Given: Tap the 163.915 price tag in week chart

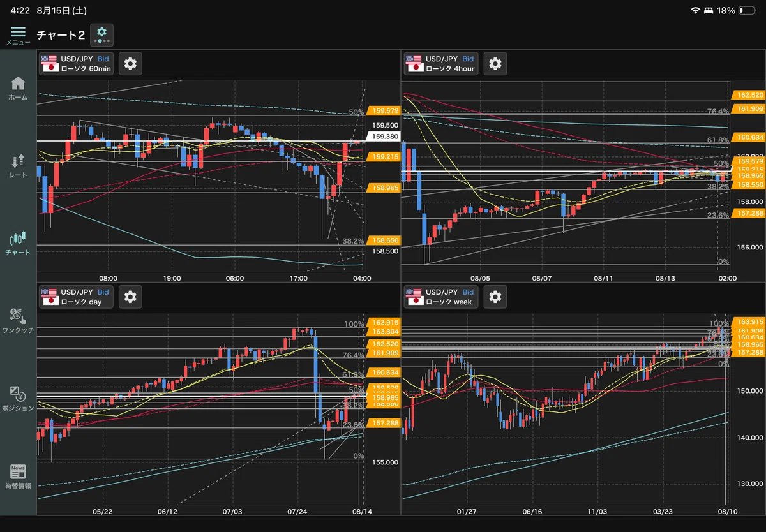Looking at the screenshot, I should (748, 321).
